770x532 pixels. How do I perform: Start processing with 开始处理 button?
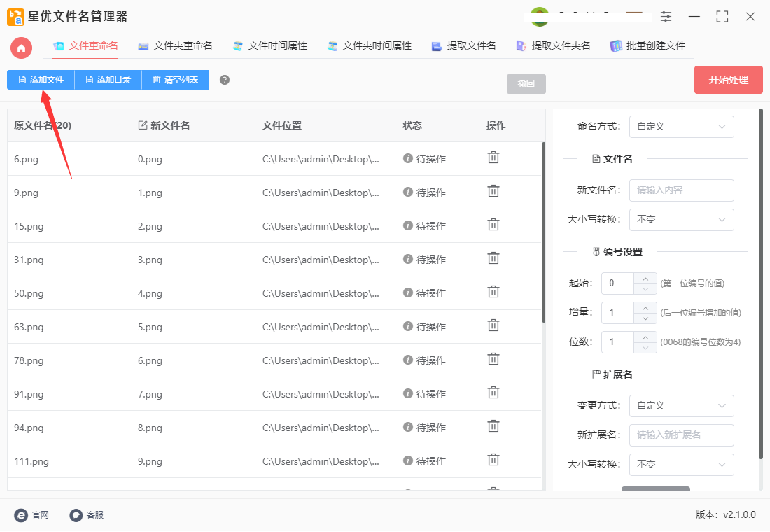coord(728,80)
